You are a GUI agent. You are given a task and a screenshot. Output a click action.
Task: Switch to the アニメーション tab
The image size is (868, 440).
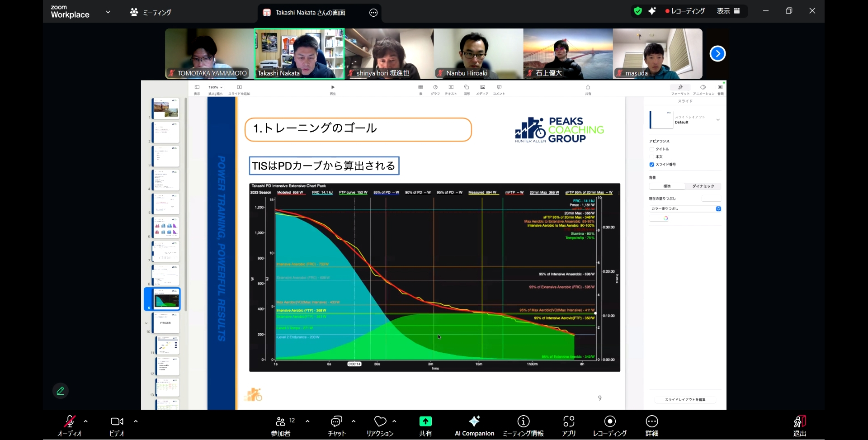click(704, 90)
